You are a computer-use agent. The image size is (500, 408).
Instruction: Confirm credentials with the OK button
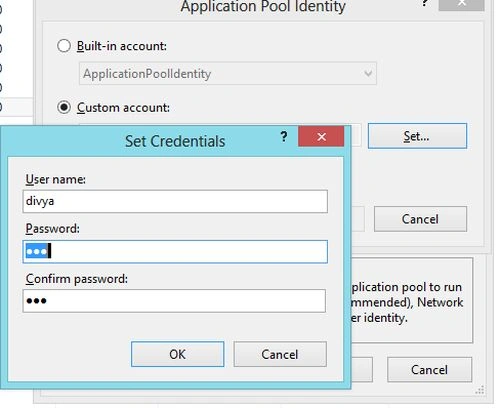(x=177, y=354)
